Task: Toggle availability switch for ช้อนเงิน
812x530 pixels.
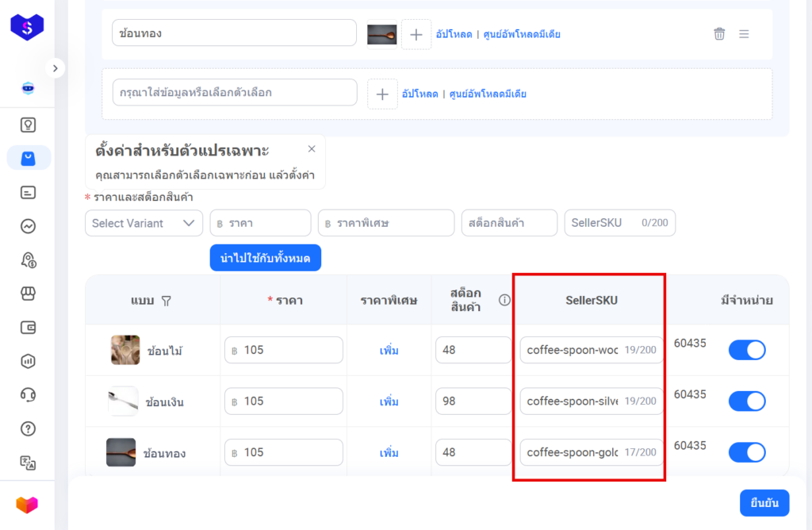Action: 746,401
